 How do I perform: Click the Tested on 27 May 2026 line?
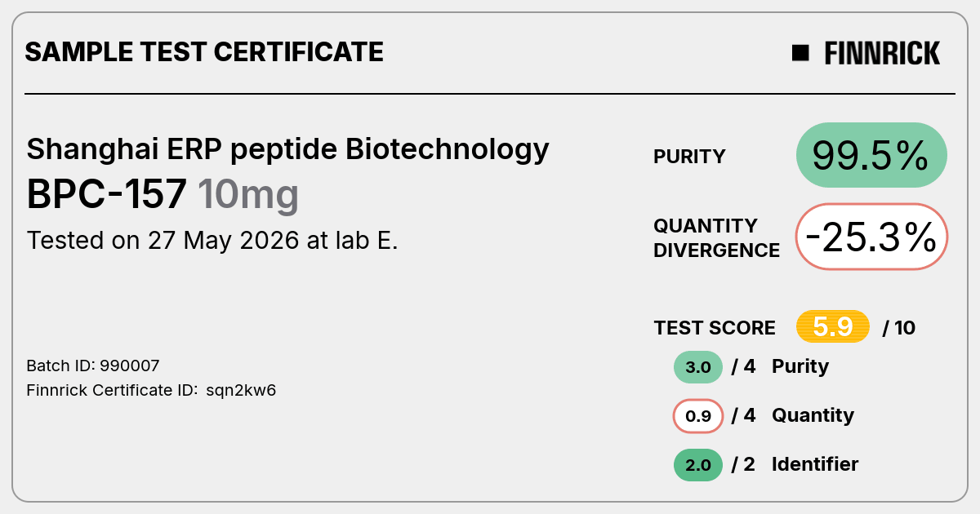click(x=212, y=241)
